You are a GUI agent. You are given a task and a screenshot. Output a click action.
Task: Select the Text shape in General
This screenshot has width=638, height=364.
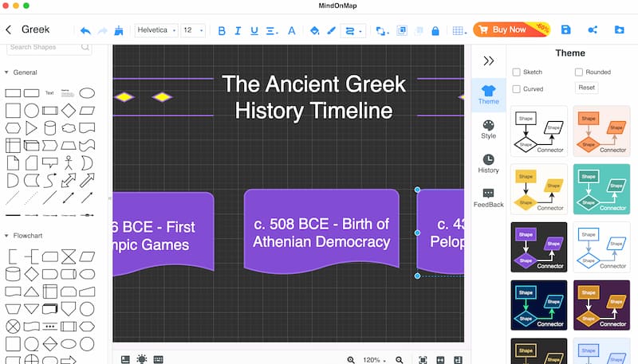tap(49, 93)
